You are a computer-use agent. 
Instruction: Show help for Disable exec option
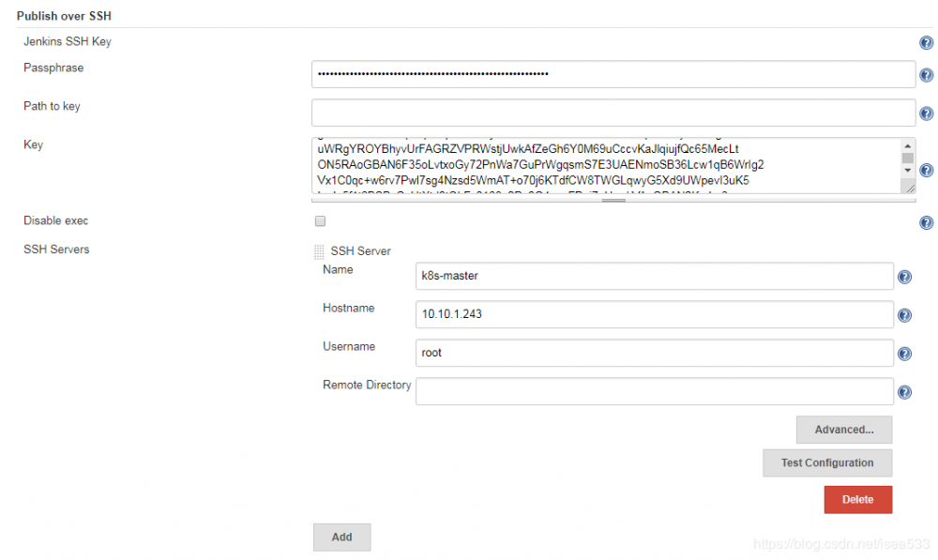click(x=926, y=222)
